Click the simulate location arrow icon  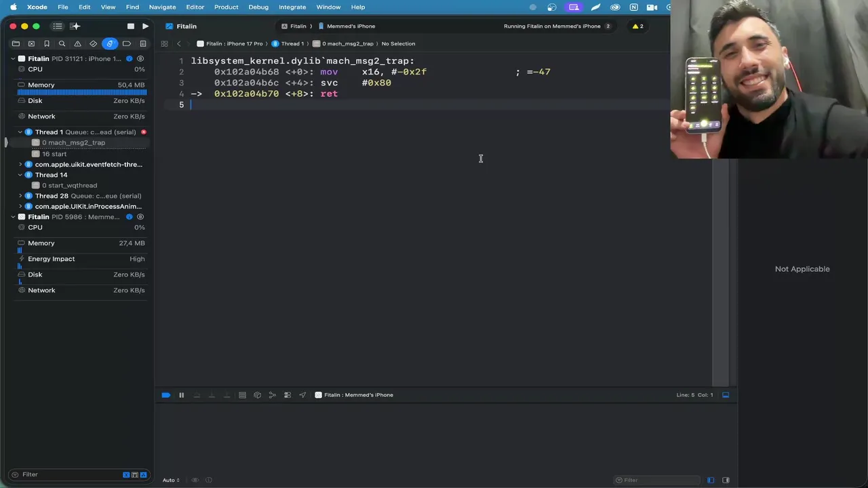pyautogui.click(x=302, y=394)
